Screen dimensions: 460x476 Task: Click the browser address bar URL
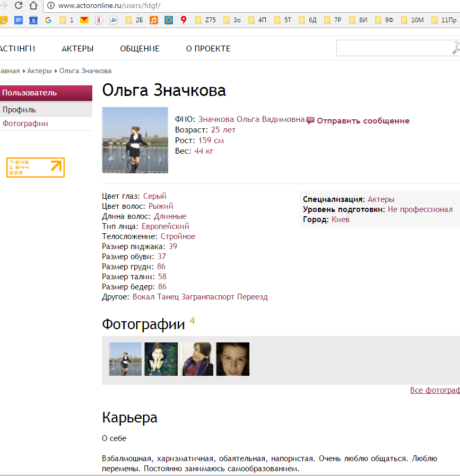pos(109,5)
